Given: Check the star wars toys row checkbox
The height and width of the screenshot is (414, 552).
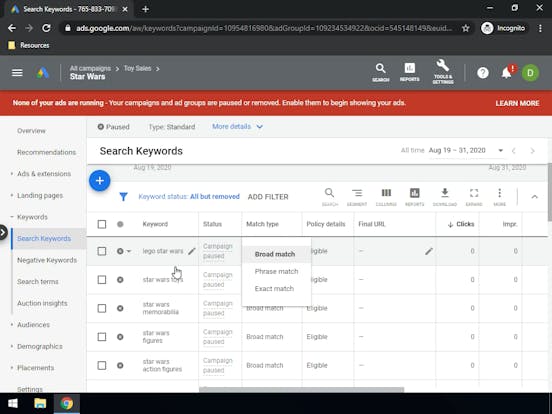Looking at the screenshot, I should (x=102, y=280).
